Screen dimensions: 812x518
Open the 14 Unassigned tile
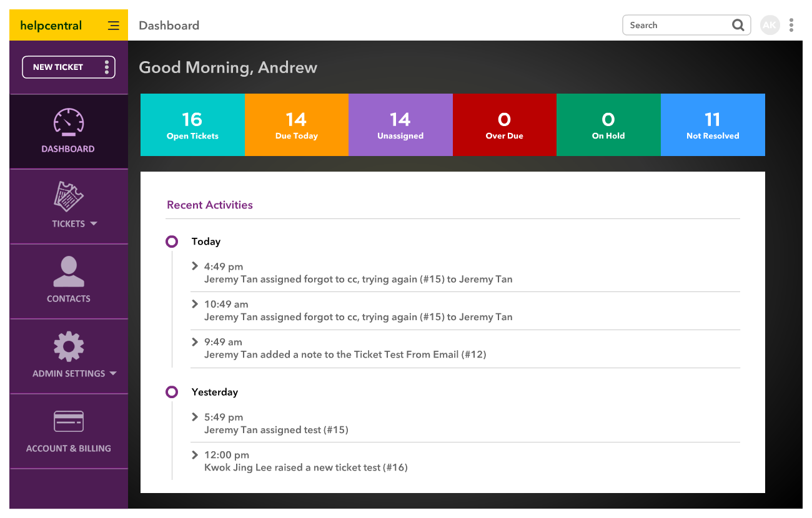[400, 125]
